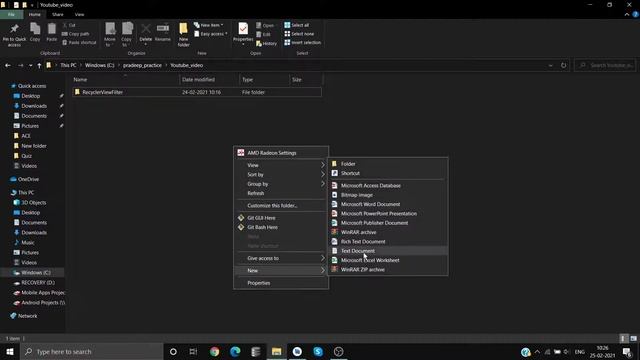Select ACE folder in the sidebar
640x360 pixels.
(26, 136)
